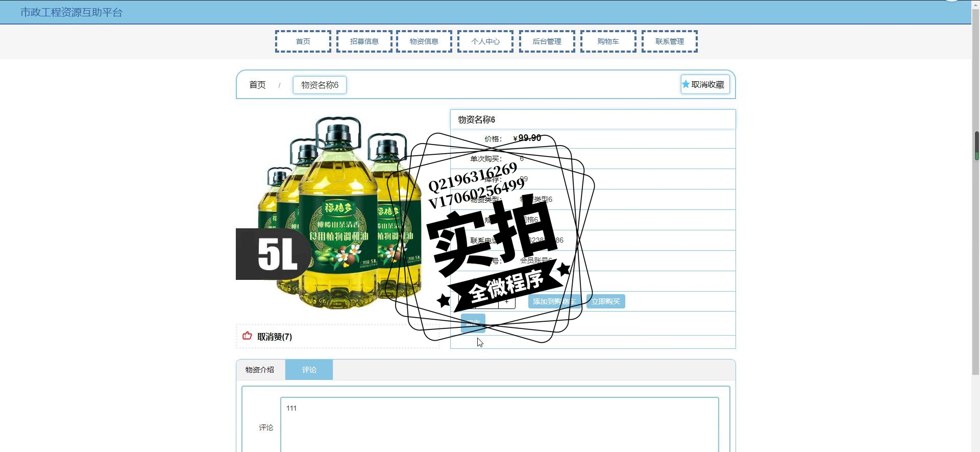980x452 pixels.
Task: Open 个人中心 navigation item
Action: pyautogui.click(x=485, y=41)
